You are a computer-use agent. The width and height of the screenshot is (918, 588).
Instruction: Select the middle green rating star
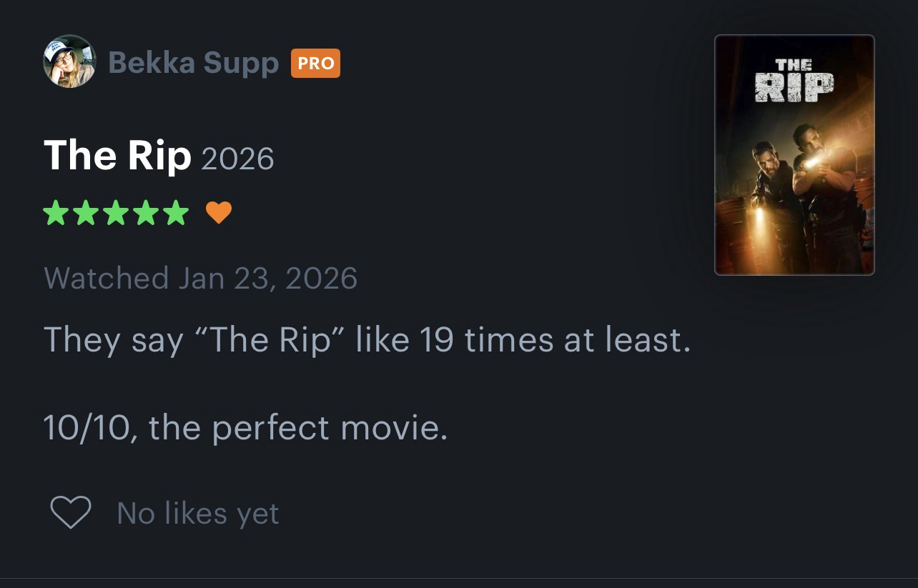pos(116,212)
